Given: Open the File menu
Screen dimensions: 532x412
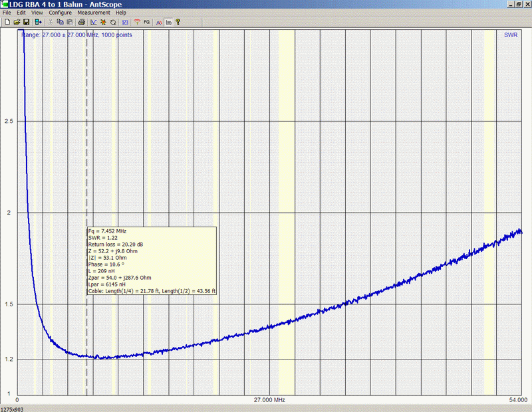Looking at the screenshot, I should (x=7, y=13).
